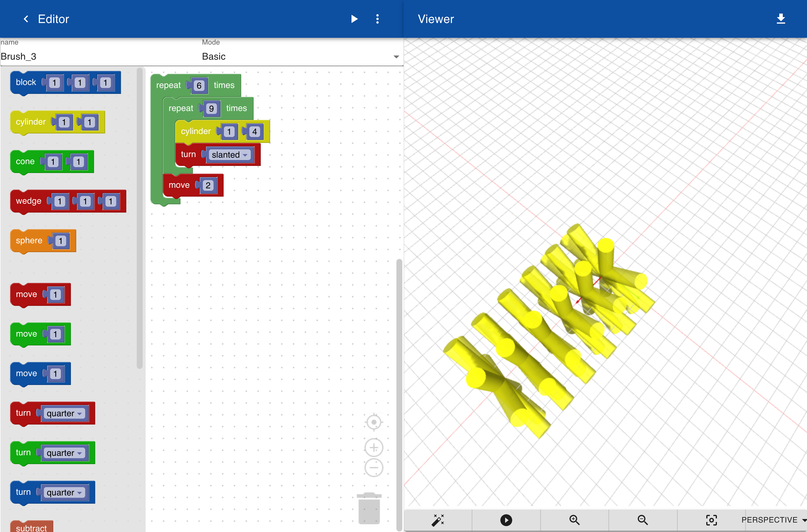
Task: Select the orange sphere block in the toolbox
Action: 29,241
